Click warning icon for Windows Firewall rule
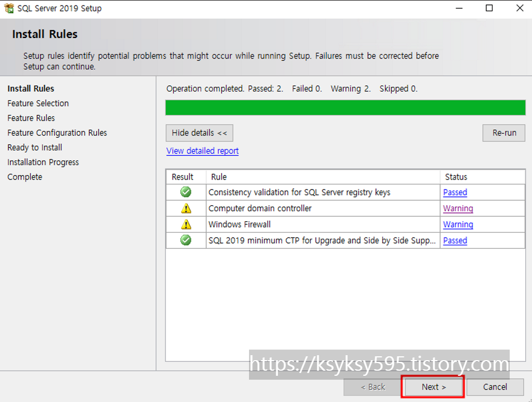Screen dimensions: 532x402 coord(186,224)
